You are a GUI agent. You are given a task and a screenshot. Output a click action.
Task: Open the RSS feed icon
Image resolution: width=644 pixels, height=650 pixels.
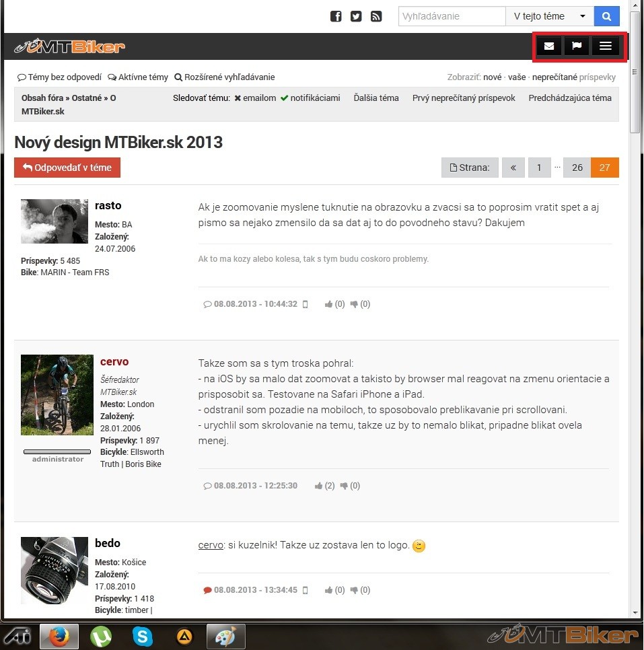pos(376,17)
